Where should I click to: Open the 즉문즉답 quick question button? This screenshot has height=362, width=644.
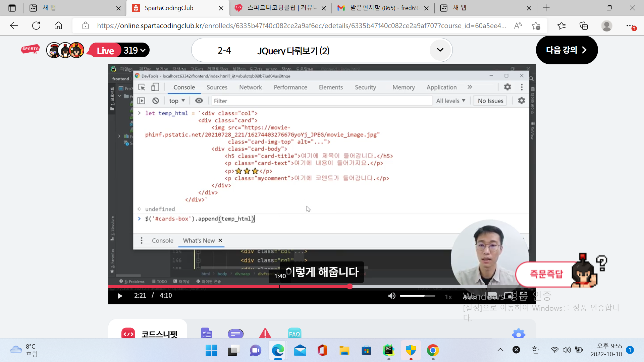click(x=547, y=274)
